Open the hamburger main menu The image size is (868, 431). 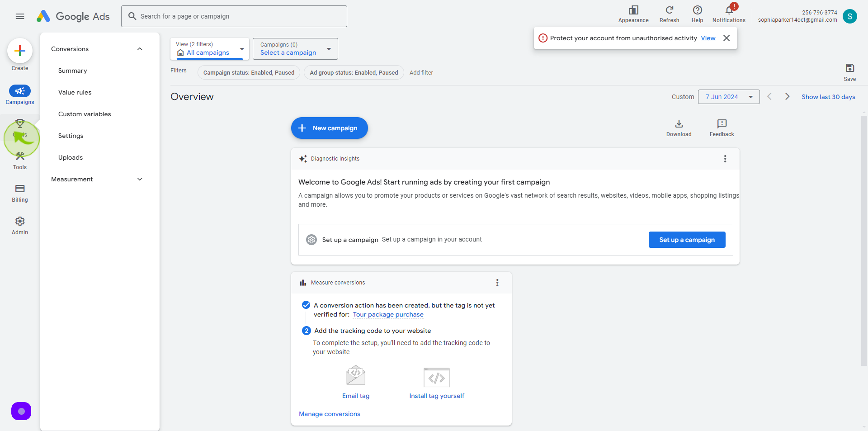tap(20, 16)
